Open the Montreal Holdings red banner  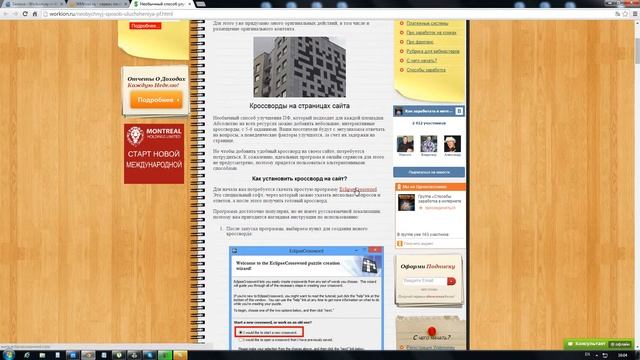[x=154, y=154]
